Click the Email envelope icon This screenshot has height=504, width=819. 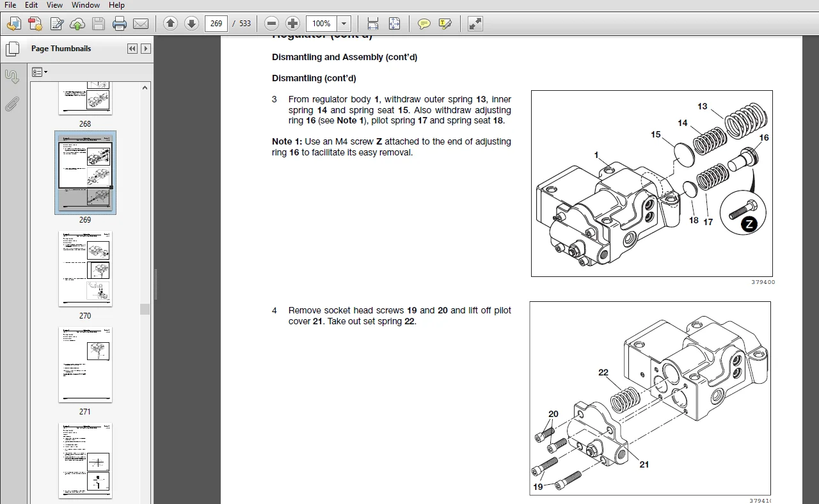click(x=141, y=24)
